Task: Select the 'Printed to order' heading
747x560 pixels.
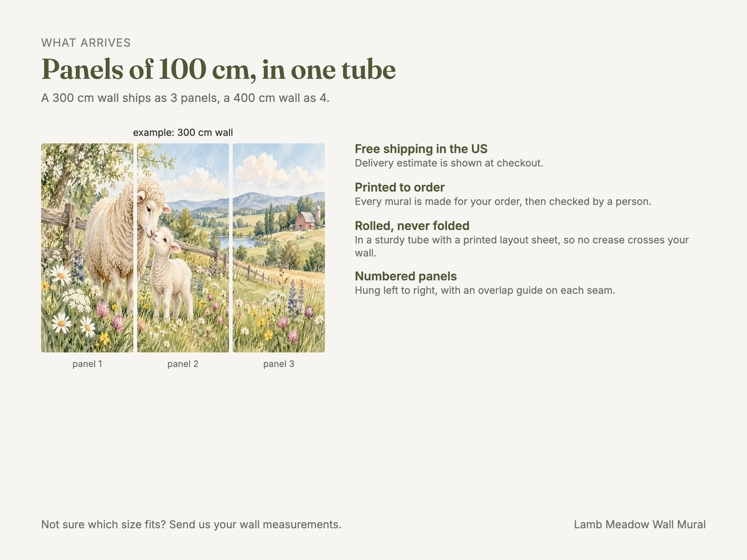Action: pyautogui.click(x=400, y=187)
